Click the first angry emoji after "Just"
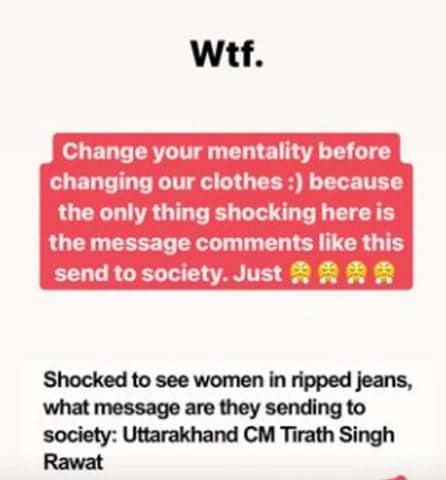The width and height of the screenshot is (446, 480). 300,273
